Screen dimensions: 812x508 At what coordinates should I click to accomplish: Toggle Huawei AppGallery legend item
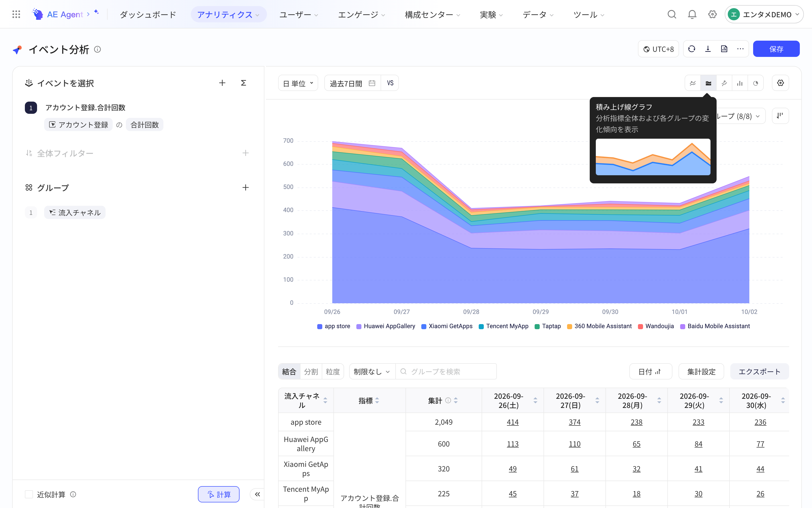pos(385,326)
